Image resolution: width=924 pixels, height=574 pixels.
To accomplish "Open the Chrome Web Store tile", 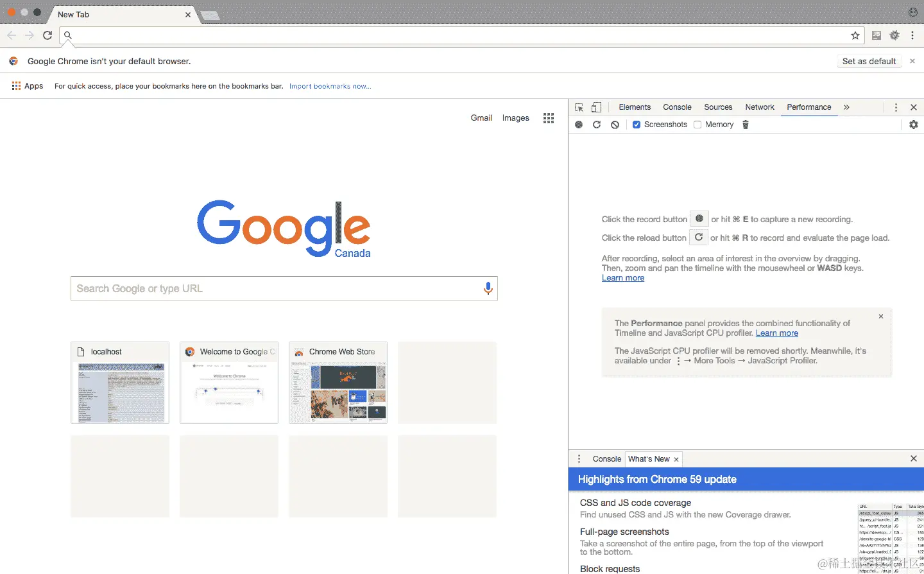I will [x=338, y=383].
